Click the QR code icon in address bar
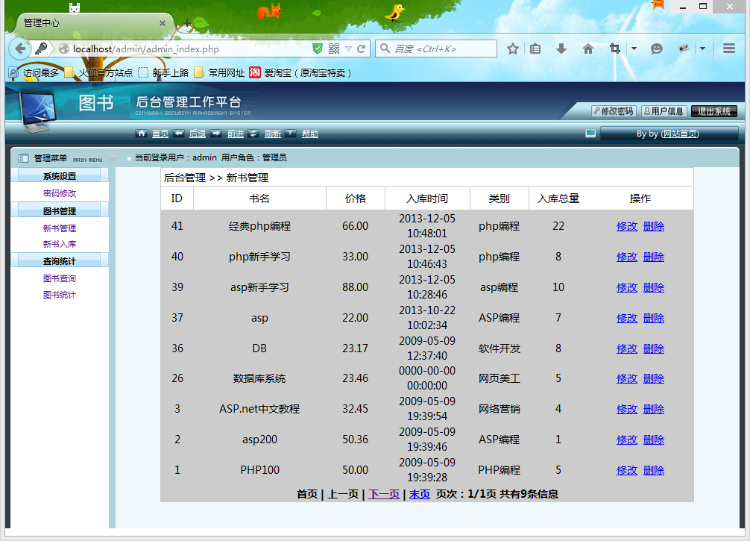This screenshot has width=750, height=541. [334, 48]
